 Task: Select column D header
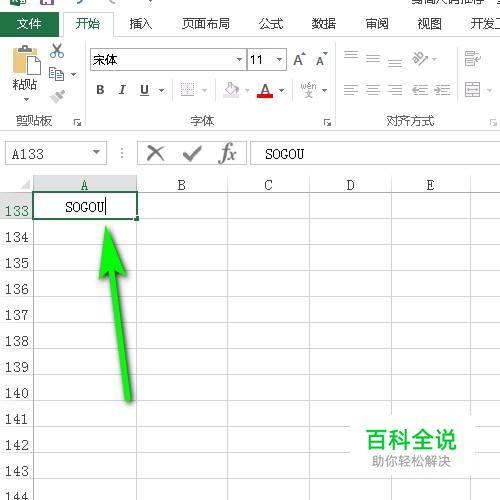[350, 185]
